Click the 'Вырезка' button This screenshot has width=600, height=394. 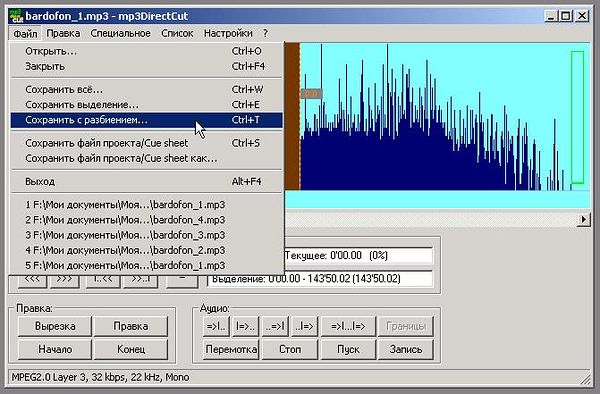pos(55,326)
